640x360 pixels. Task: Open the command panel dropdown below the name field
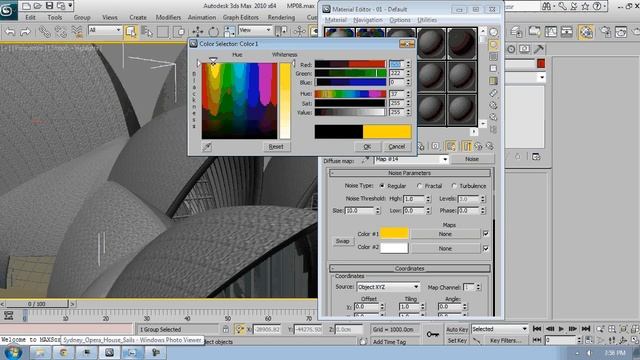[x=526, y=78]
